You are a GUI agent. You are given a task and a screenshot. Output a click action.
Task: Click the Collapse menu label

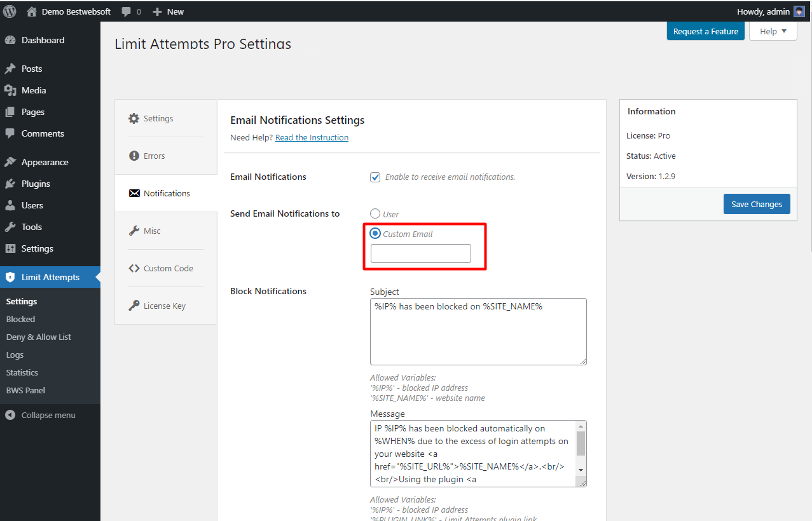pyautogui.click(x=48, y=415)
